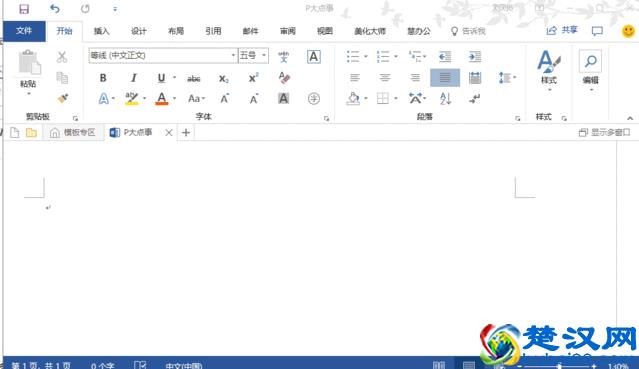The height and width of the screenshot is (369, 639).
Task: Toggle character shading A
Action: point(284,98)
